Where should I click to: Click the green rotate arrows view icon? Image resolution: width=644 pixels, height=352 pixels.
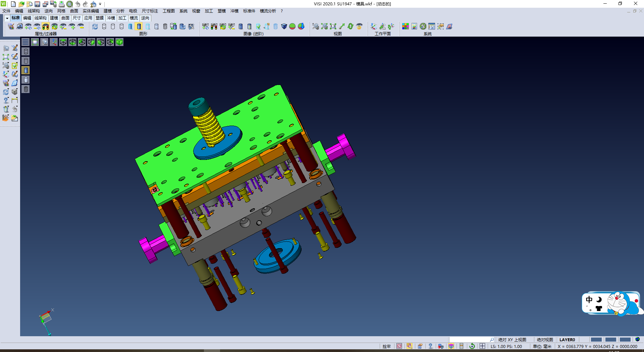(351, 27)
